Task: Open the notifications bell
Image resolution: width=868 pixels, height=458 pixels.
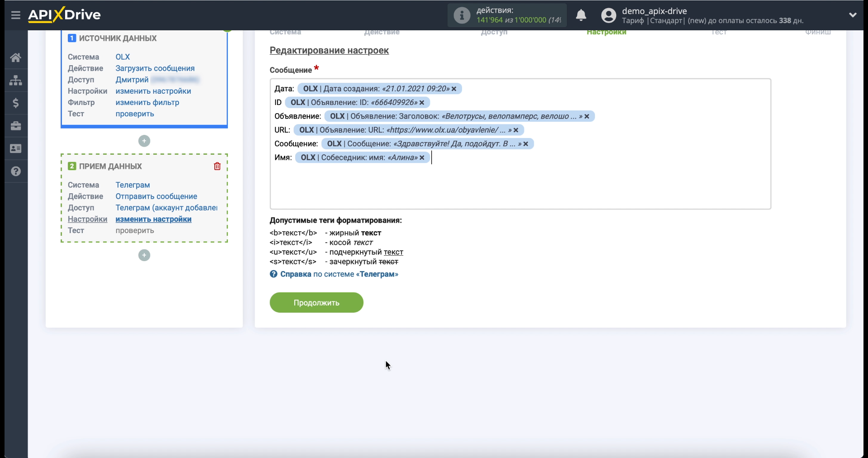Action: (581, 15)
